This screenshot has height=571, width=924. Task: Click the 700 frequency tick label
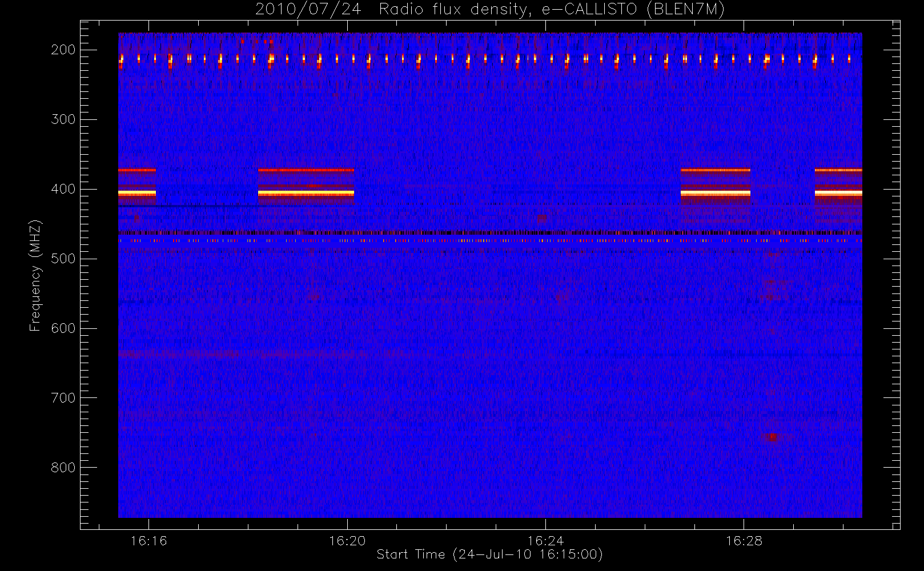pos(63,398)
